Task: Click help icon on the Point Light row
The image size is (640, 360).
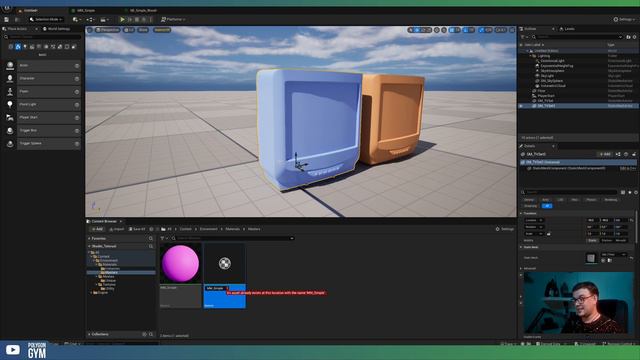Action: pos(77,105)
